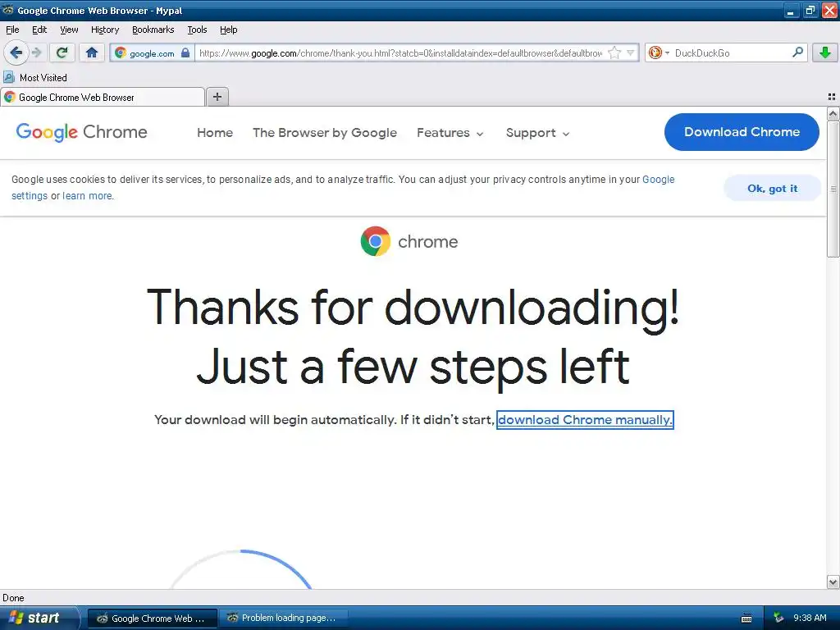Expand the Support dropdown

click(x=537, y=133)
